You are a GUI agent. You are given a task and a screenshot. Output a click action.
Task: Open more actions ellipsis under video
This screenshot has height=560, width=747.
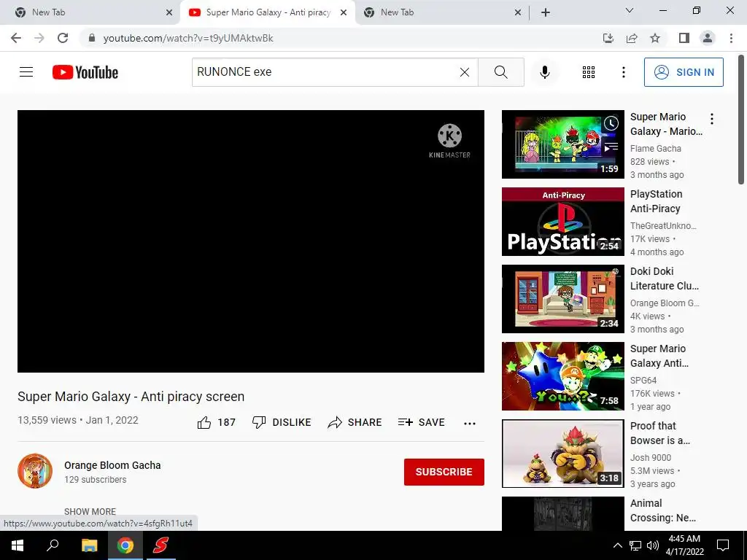pyautogui.click(x=470, y=424)
